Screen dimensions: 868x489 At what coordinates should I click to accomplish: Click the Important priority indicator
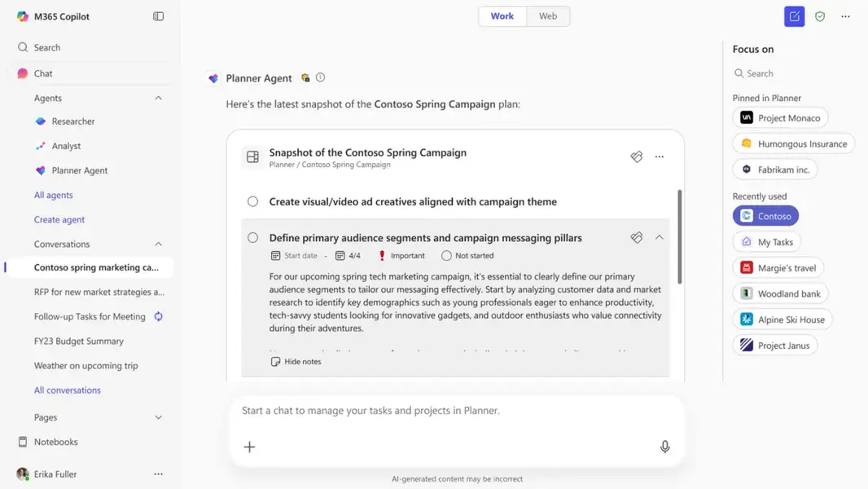coord(402,256)
